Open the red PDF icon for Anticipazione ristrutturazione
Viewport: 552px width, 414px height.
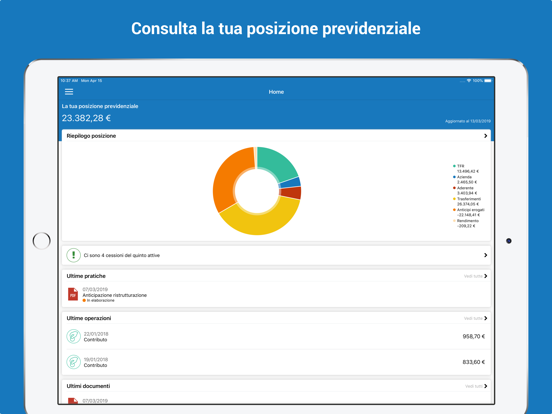[73, 294]
